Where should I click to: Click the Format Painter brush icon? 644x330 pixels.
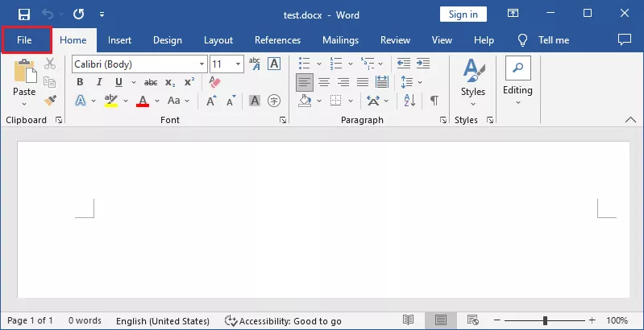click(50, 101)
